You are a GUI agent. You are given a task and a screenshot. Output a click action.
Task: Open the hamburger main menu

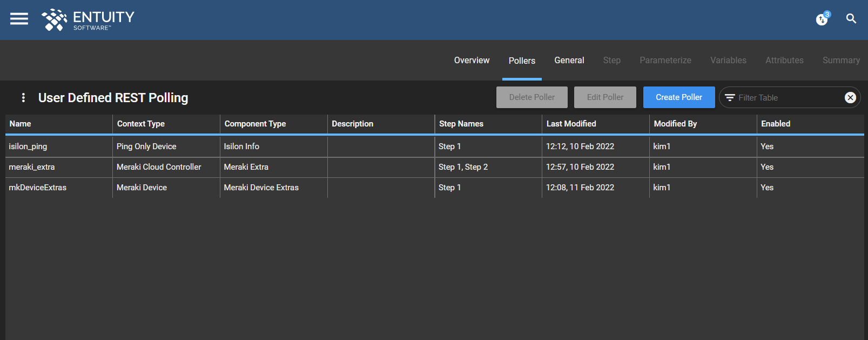[19, 19]
